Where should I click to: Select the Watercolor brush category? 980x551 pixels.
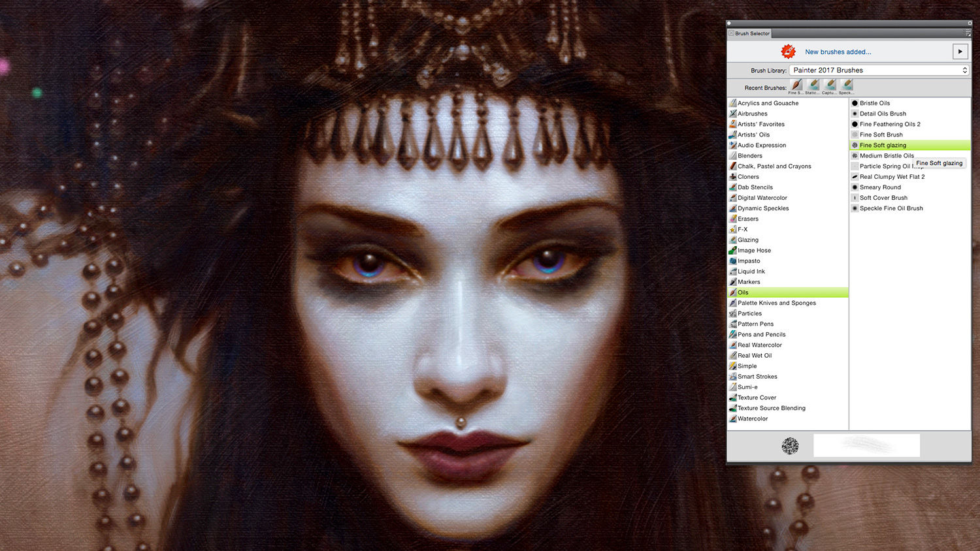pyautogui.click(x=753, y=418)
